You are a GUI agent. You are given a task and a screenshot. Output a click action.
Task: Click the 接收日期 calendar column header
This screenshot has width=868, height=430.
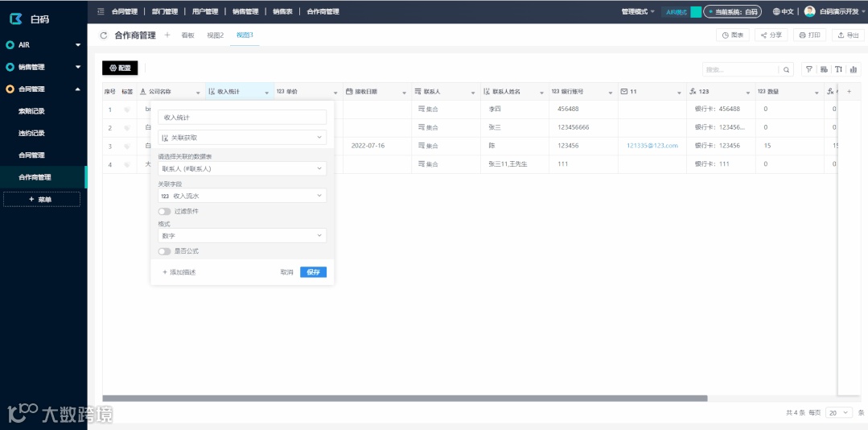tap(377, 92)
